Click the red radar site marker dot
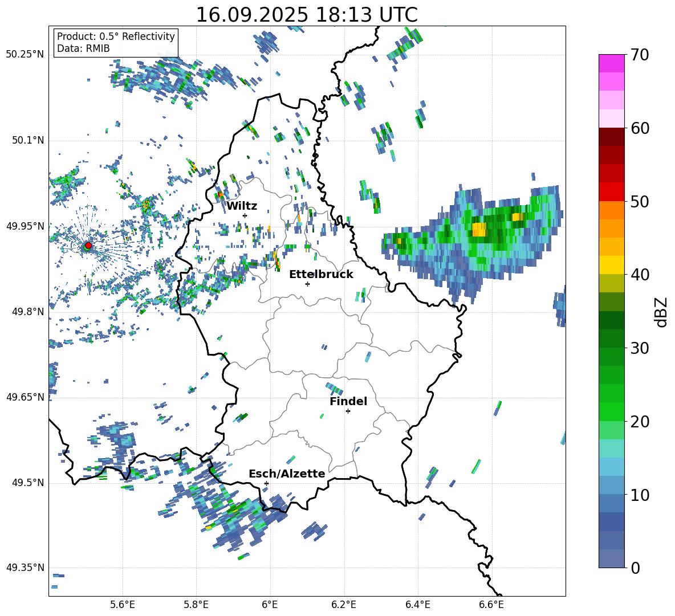Viewport: 675px width, 616px height. click(88, 245)
